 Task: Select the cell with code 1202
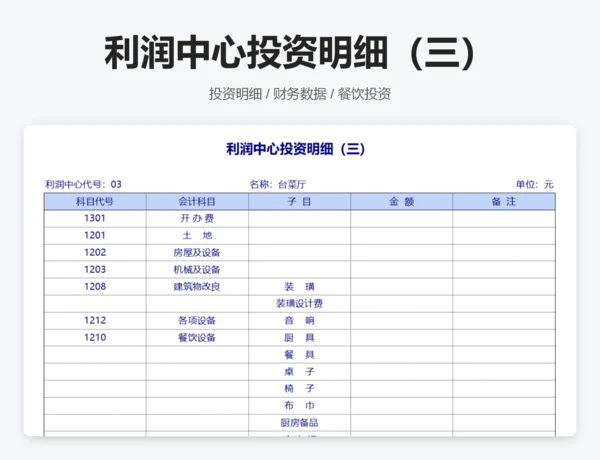tap(95, 253)
